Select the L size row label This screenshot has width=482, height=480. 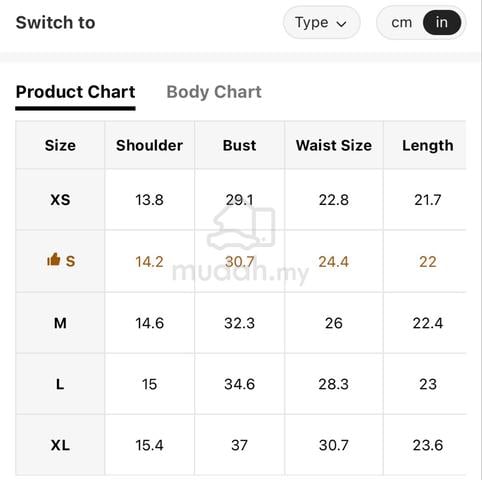60,384
